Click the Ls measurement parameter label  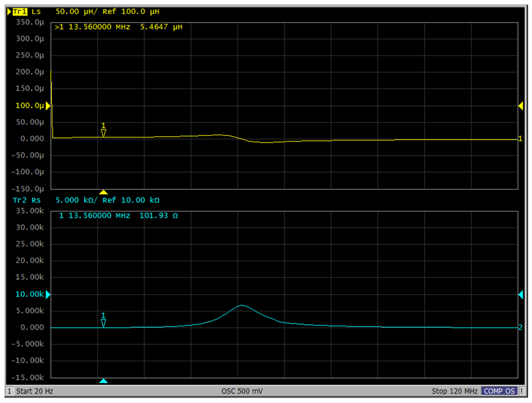36,12
